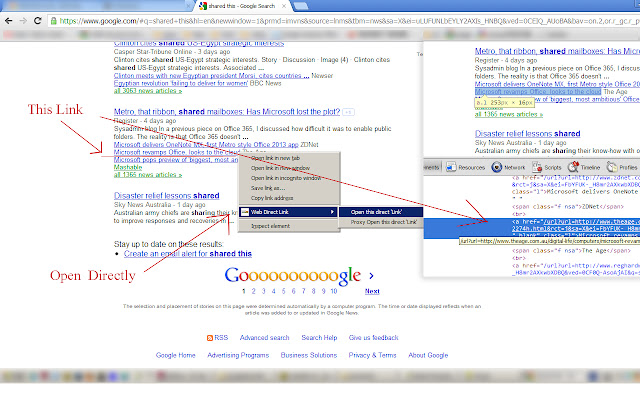
Task: Go to results page 3
Action: tap(263, 291)
